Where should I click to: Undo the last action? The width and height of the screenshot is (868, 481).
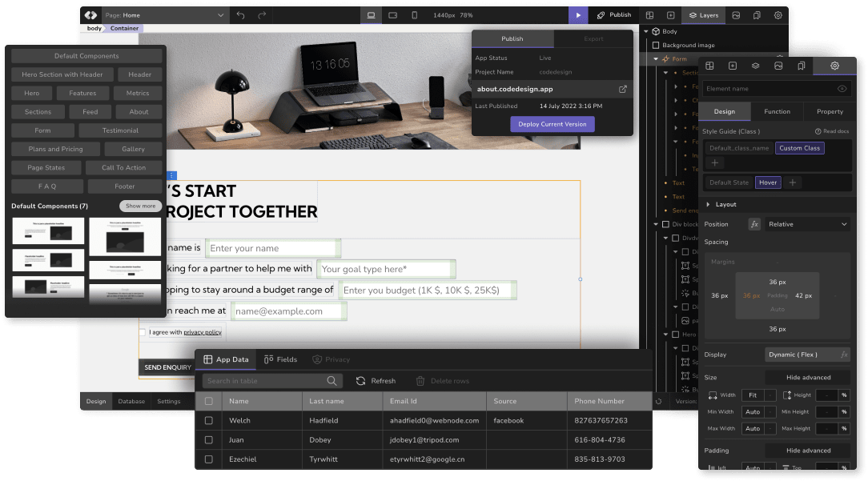click(x=240, y=15)
